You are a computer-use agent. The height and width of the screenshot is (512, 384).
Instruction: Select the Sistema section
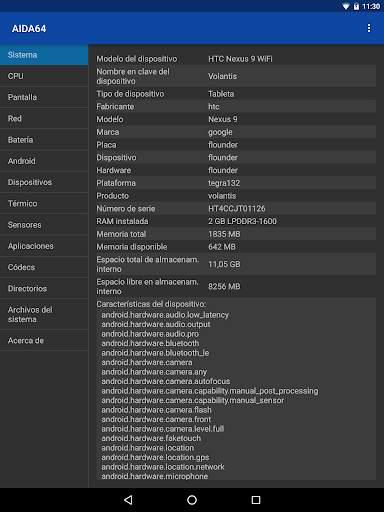pyautogui.click(x=44, y=55)
